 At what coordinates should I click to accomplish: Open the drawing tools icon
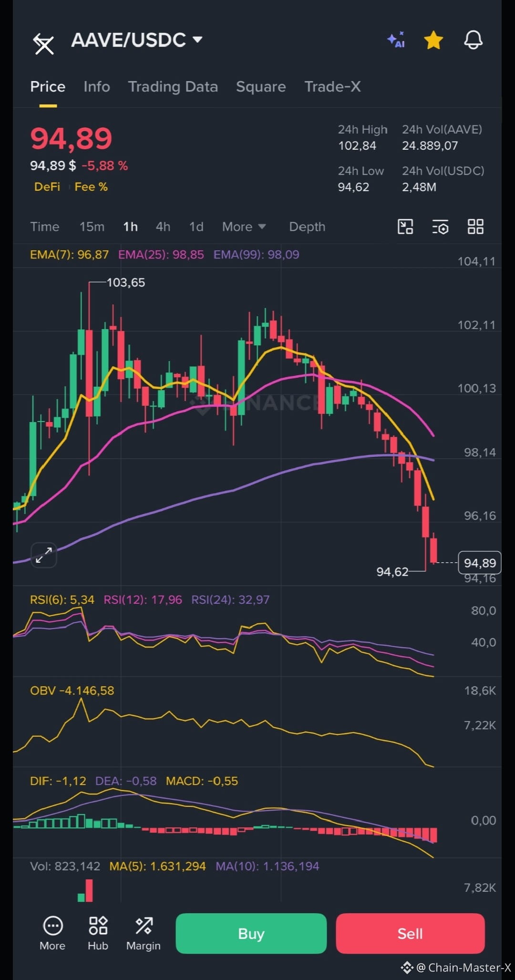click(405, 227)
